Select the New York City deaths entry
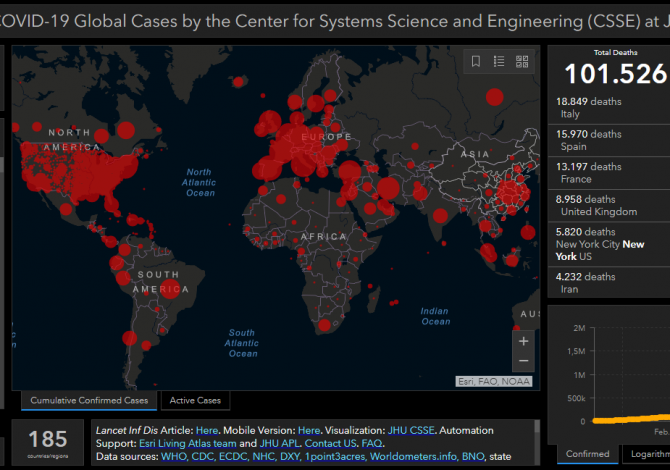This screenshot has width=670, height=470. (609, 244)
